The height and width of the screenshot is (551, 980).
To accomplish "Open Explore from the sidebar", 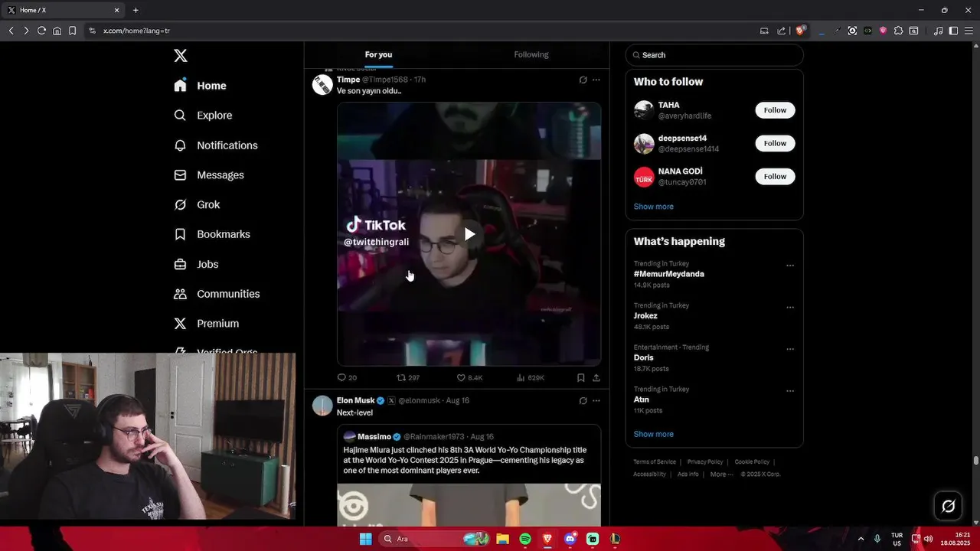I will (x=203, y=116).
